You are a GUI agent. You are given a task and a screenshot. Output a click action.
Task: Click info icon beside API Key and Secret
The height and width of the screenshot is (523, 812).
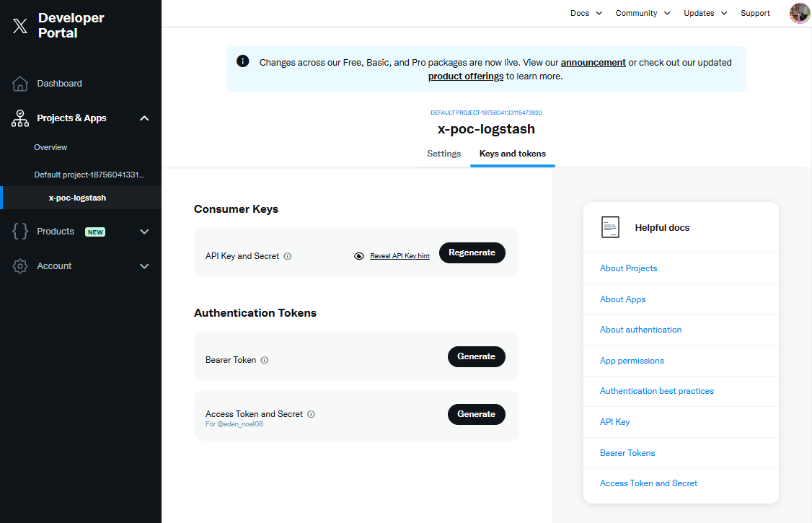click(x=288, y=256)
